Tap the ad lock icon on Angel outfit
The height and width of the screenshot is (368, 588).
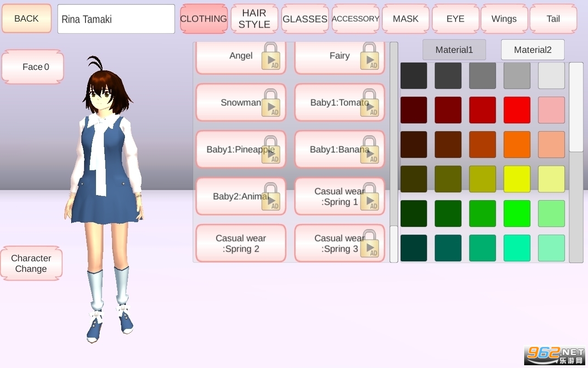[x=271, y=57]
